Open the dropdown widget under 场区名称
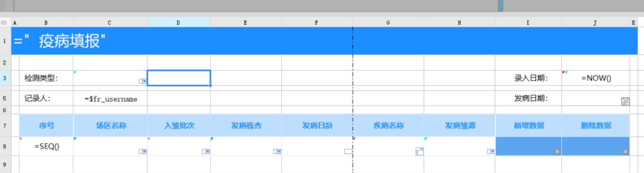Image resolution: width=644 pixels, height=173 pixels. [143, 152]
